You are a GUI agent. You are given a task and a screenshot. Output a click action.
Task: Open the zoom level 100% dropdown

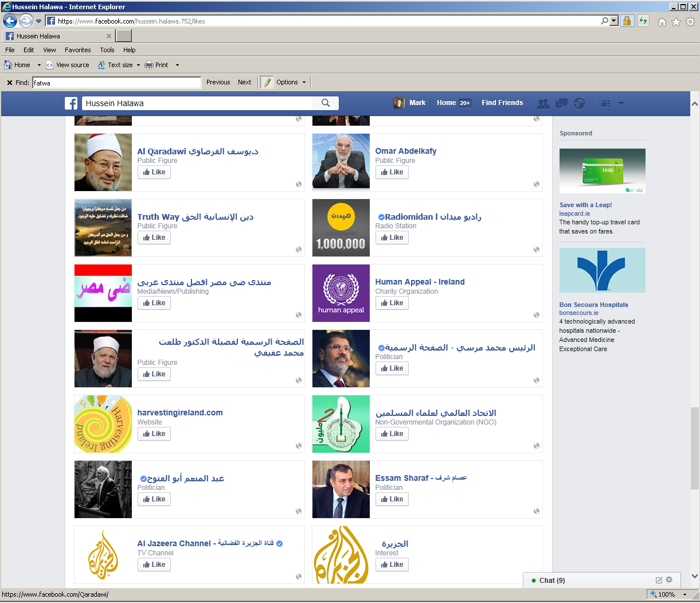(x=685, y=595)
